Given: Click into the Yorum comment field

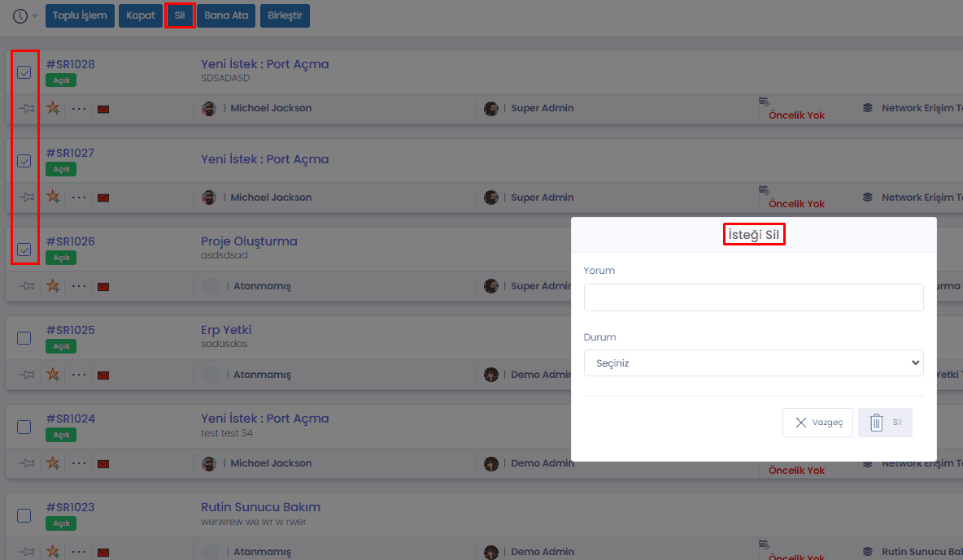Looking at the screenshot, I should [x=754, y=297].
